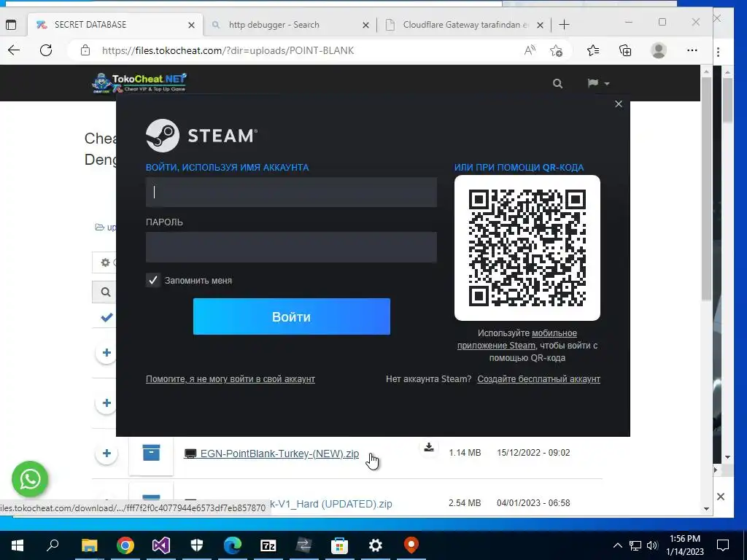Open the notification center icon
Image resolution: width=747 pixels, height=560 pixels.
click(723, 545)
